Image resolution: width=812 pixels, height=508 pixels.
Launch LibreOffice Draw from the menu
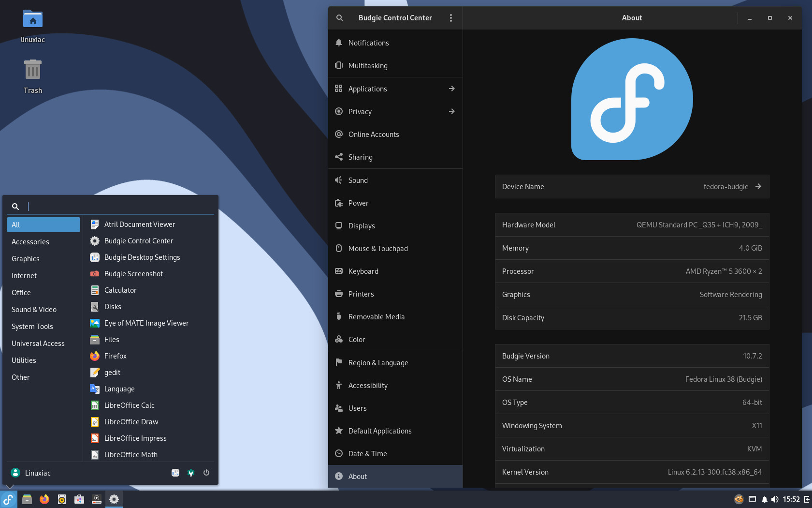149,422
